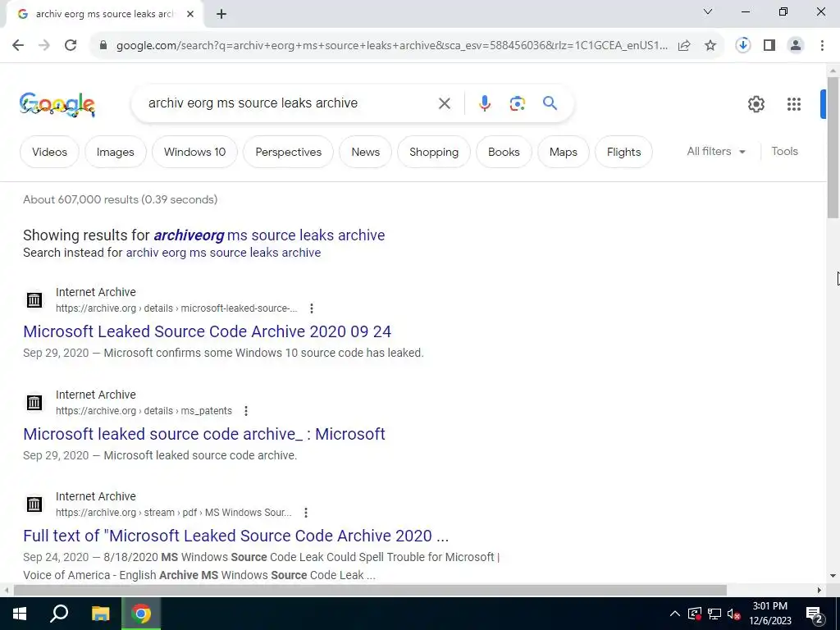Click the archive.org favicon of the first result
Image resolution: width=840 pixels, height=630 pixels.
click(x=34, y=300)
